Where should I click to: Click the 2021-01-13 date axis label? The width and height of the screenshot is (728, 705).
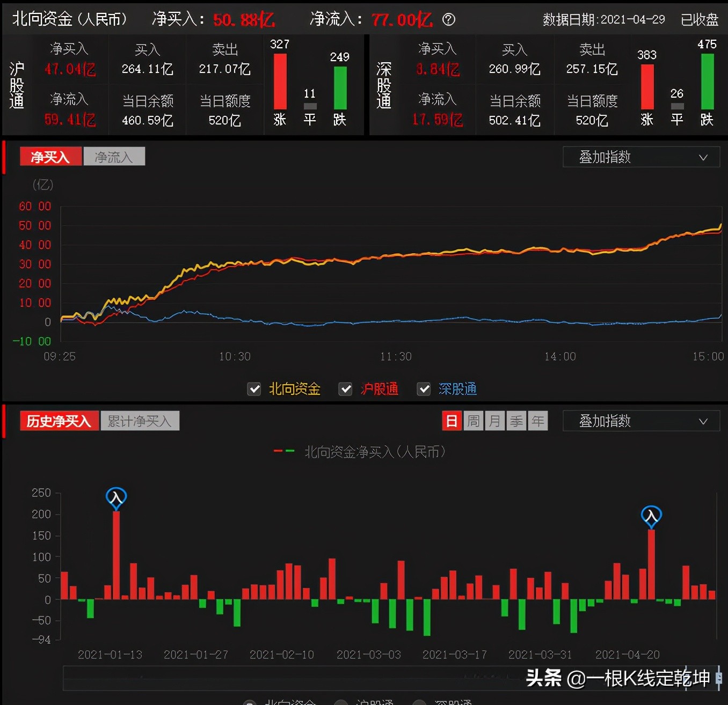point(110,655)
